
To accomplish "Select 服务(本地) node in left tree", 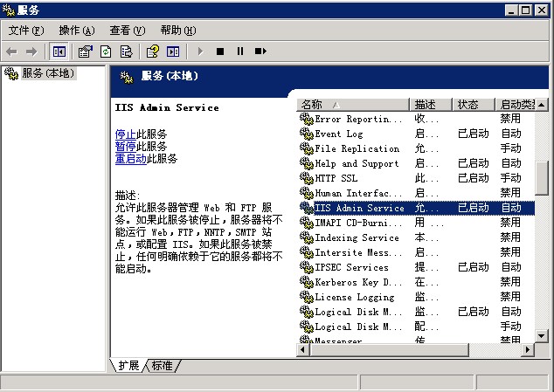I will point(48,73).
